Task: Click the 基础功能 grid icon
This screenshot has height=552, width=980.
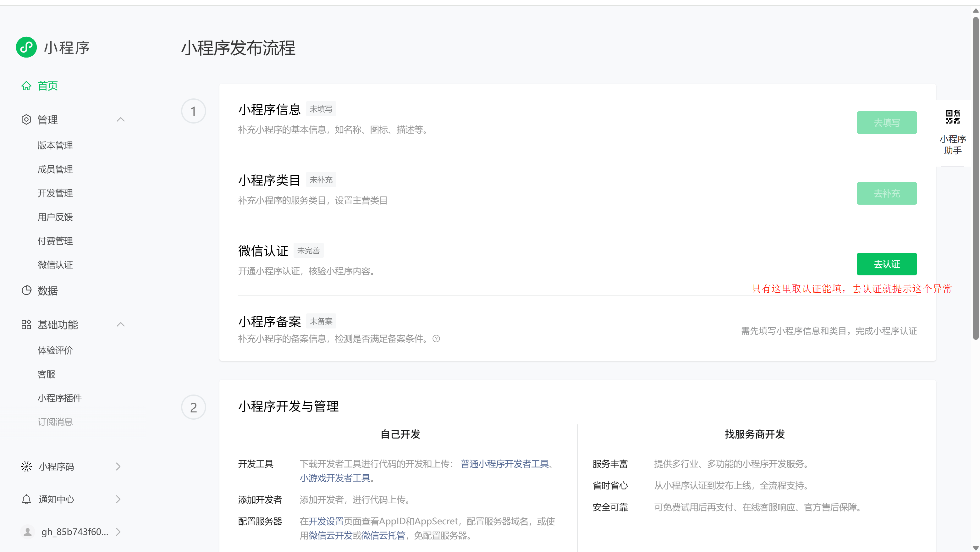Action: [26, 324]
